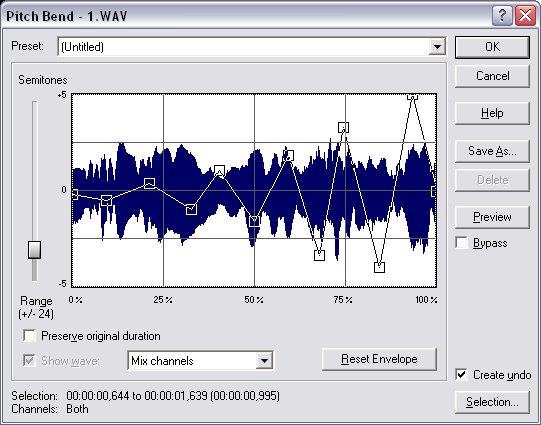Click the semitone Range slider thumb
541x425 pixels.
pyautogui.click(x=34, y=250)
